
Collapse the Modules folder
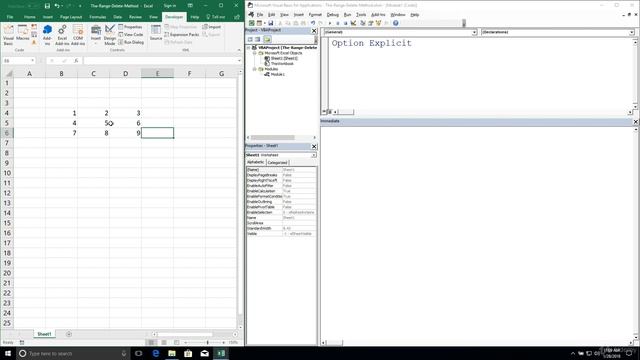click(254, 69)
